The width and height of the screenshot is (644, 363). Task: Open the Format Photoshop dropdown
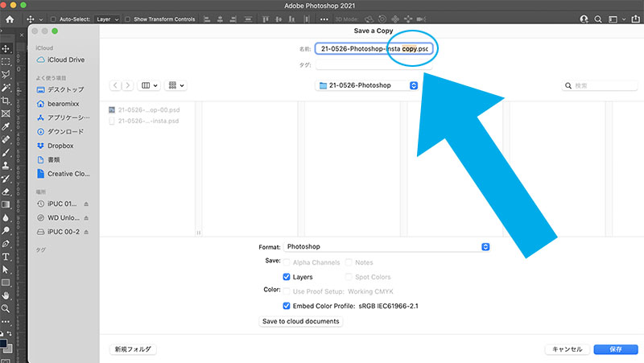[x=386, y=247]
